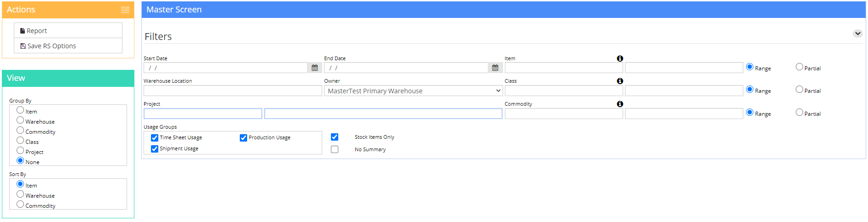Select Partial for the Commodity filter
The image size is (868, 222).
click(799, 113)
